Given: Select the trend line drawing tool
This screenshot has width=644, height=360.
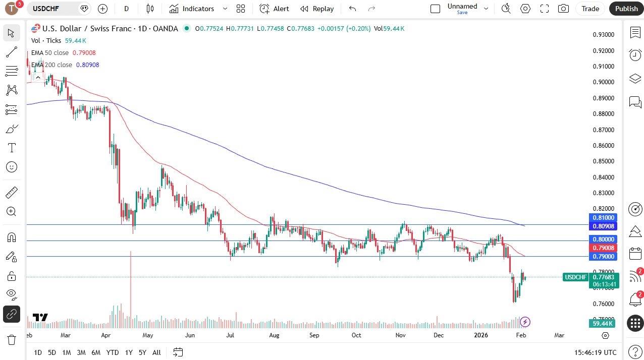Looking at the screenshot, I should 11,52.
